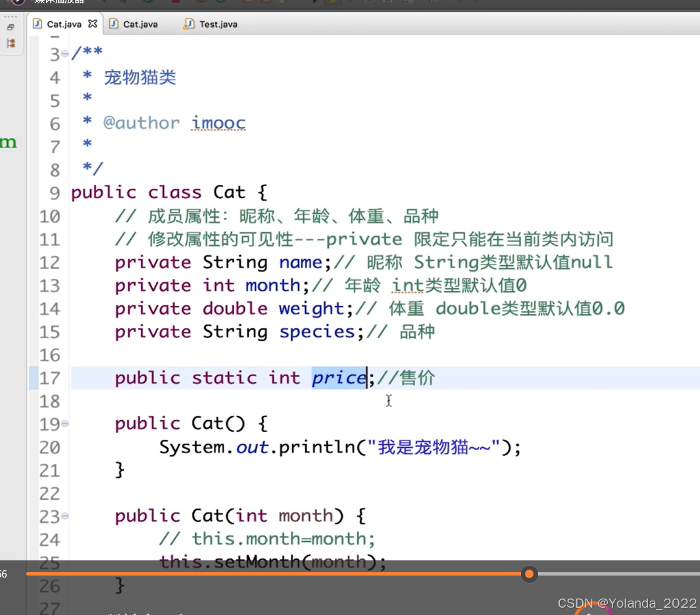700x615 pixels.
Task: Click the field 'month' on line 13
Action: point(273,285)
